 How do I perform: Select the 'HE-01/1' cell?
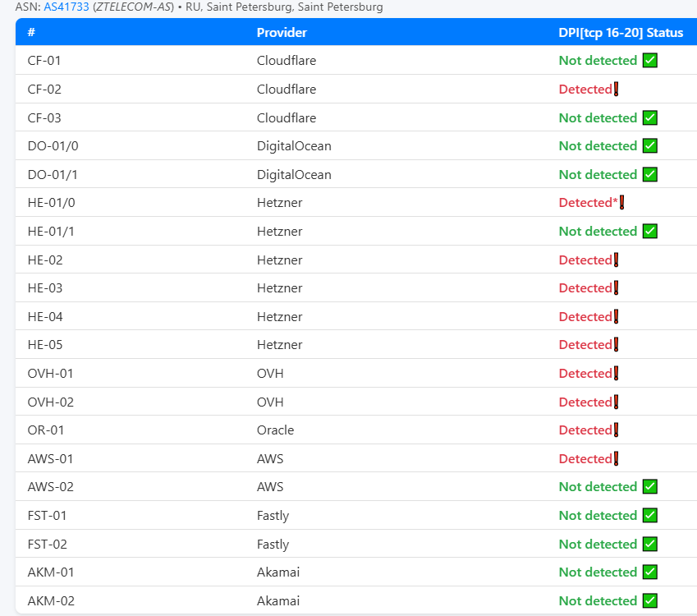51,232
